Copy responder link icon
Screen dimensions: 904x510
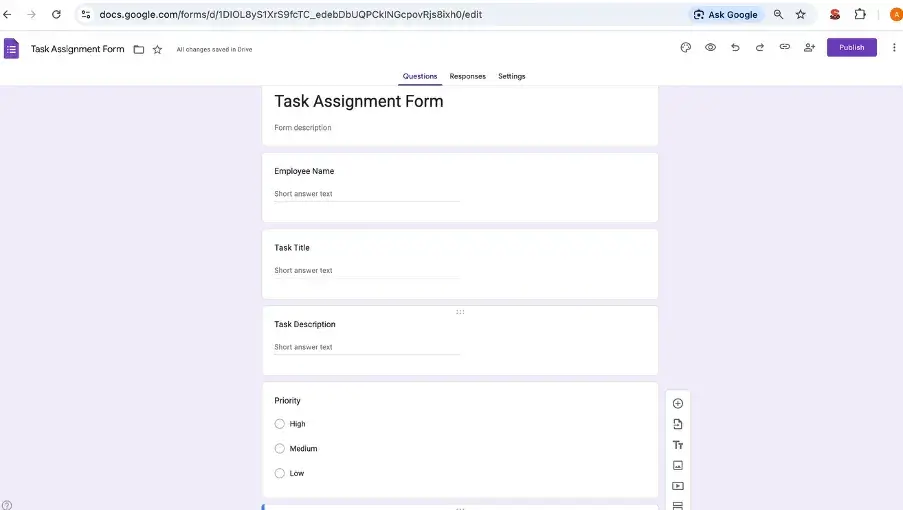click(x=785, y=47)
